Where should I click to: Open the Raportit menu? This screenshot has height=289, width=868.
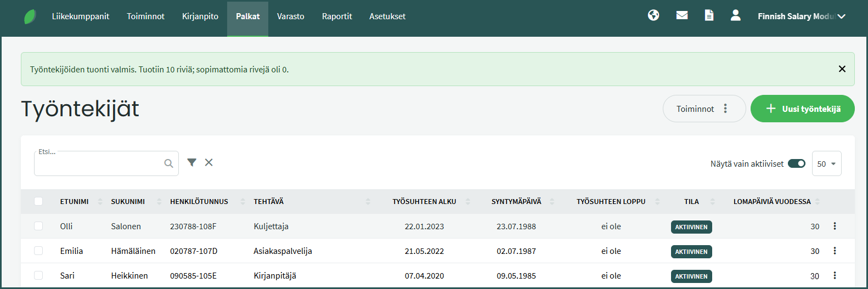pos(337,16)
